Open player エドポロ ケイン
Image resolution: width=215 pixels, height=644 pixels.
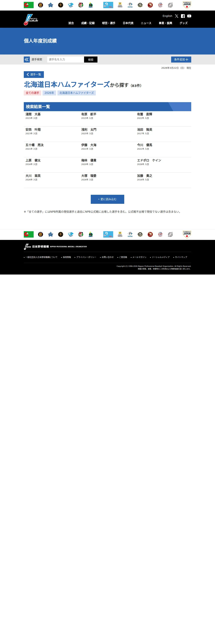click(149, 160)
